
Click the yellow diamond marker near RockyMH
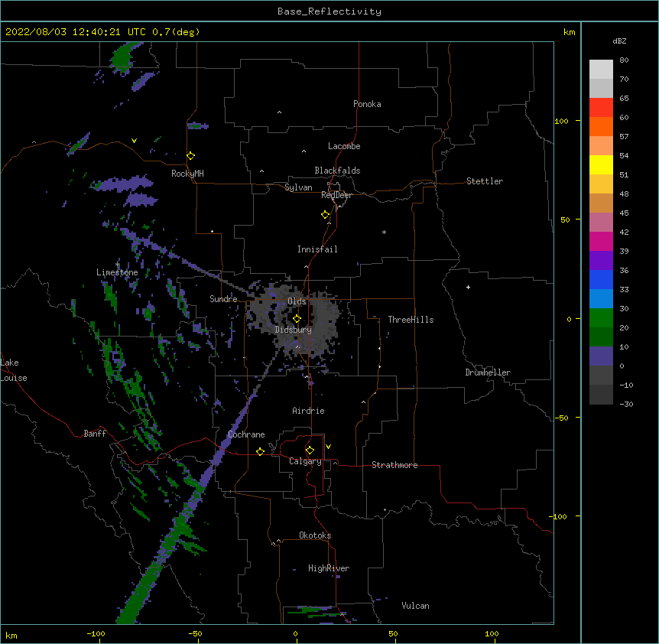[191, 156]
